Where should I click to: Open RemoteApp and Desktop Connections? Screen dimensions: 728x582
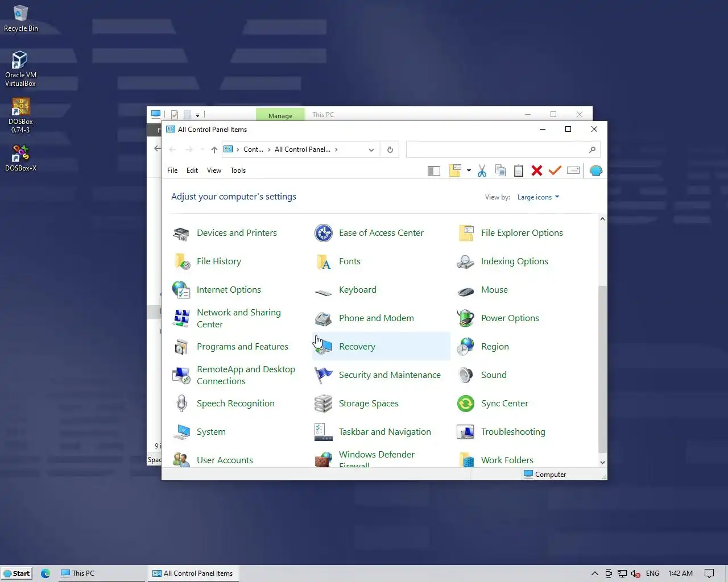(x=234, y=375)
